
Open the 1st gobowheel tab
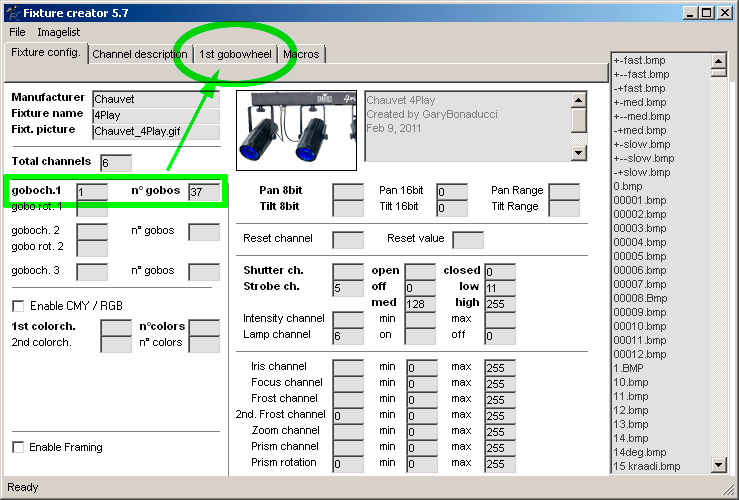point(235,54)
